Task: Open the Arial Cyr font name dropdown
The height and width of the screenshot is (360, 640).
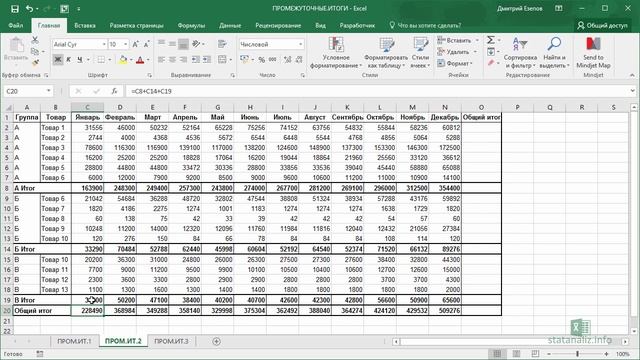Action: coord(104,44)
